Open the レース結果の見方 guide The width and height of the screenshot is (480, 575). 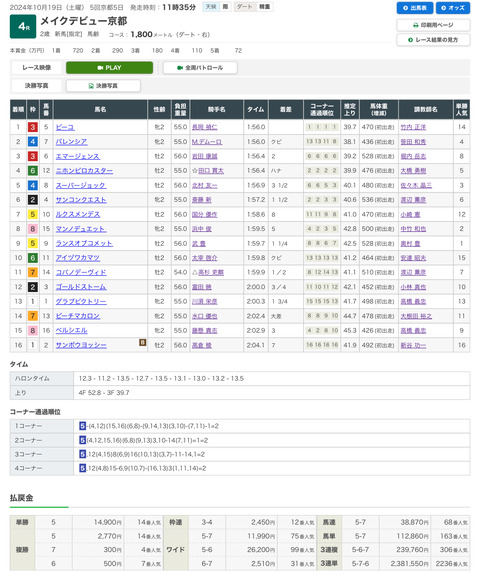point(433,40)
